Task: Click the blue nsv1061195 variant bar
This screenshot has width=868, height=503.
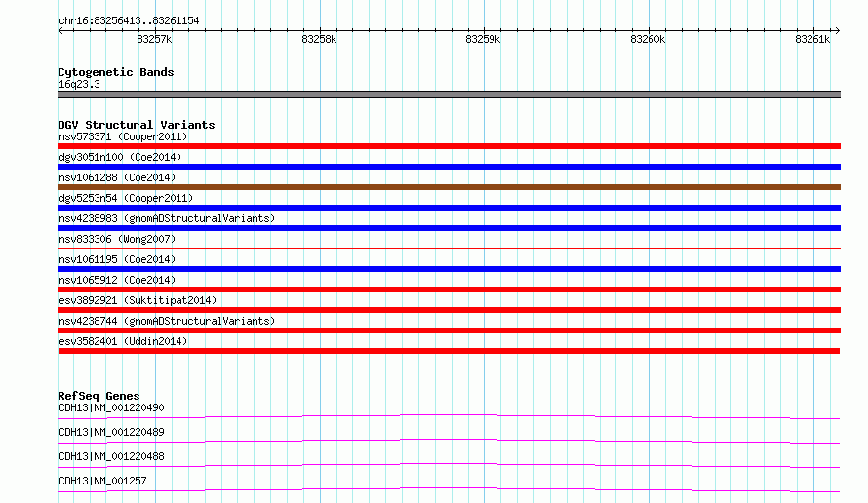Action: 449,269
